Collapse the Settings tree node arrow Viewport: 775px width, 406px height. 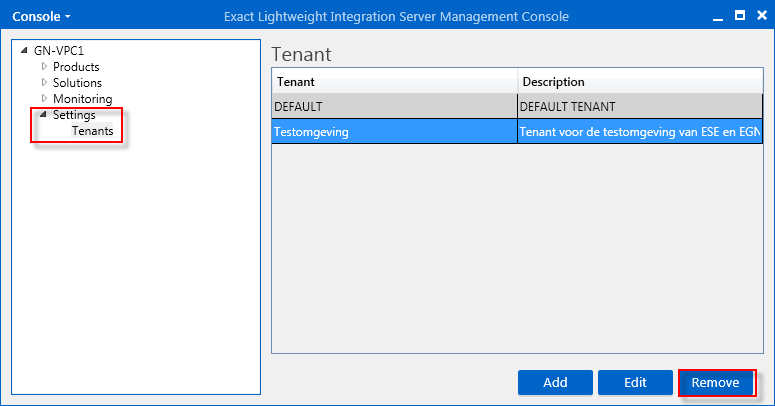43,115
